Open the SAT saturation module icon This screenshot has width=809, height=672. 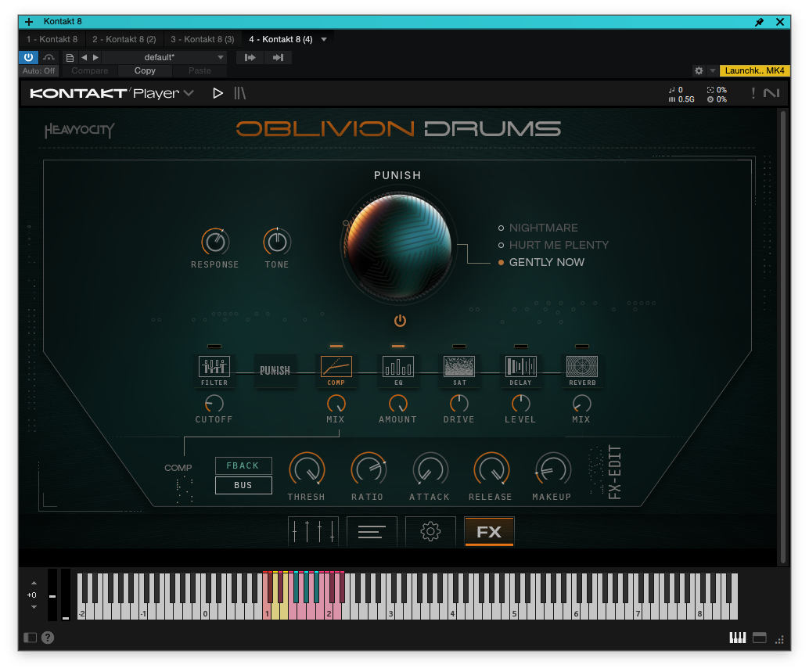coord(459,367)
